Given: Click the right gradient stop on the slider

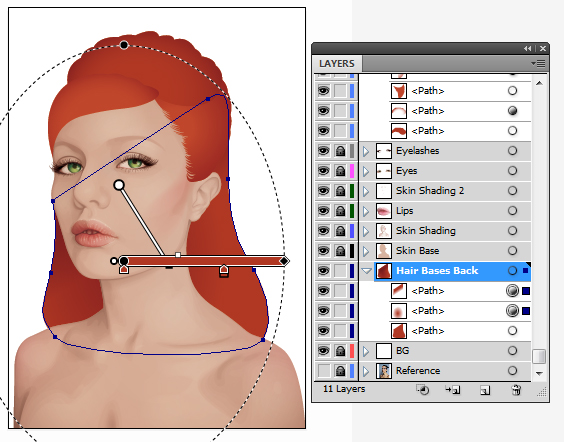Looking at the screenshot, I should [224, 271].
